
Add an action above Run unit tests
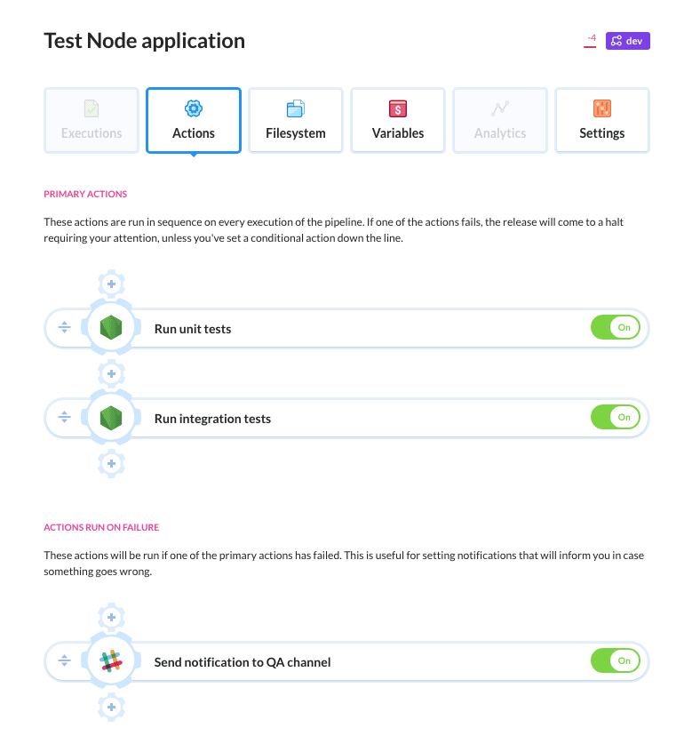(x=111, y=284)
